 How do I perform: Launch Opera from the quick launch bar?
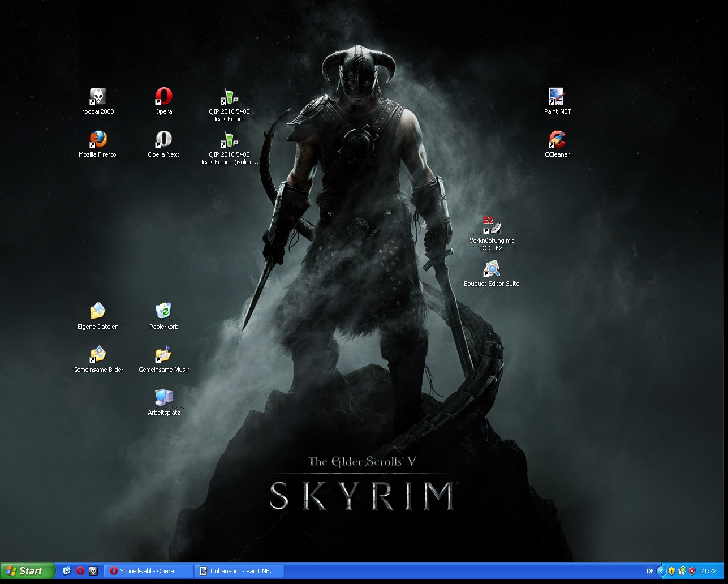tap(80, 571)
